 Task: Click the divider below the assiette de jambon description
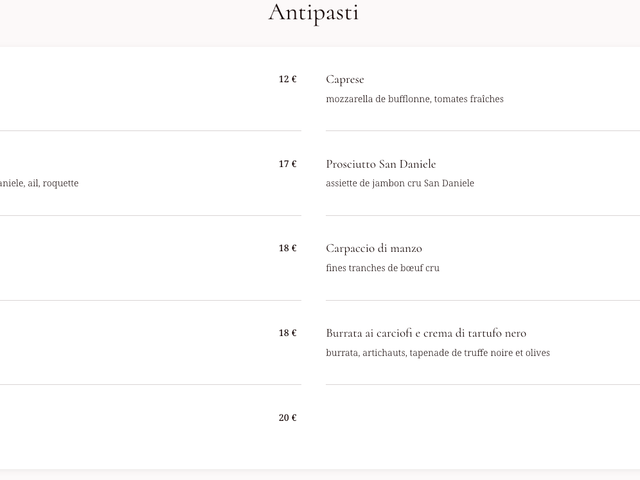[480, 216]
